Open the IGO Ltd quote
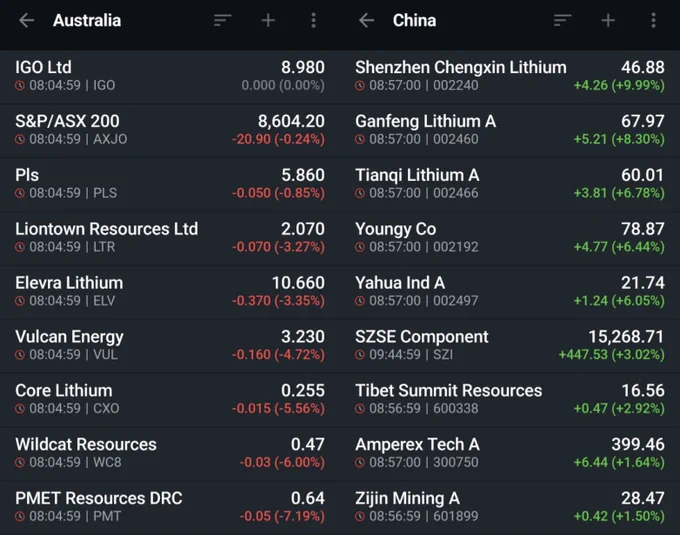680x535 pixels. point(170,76)
